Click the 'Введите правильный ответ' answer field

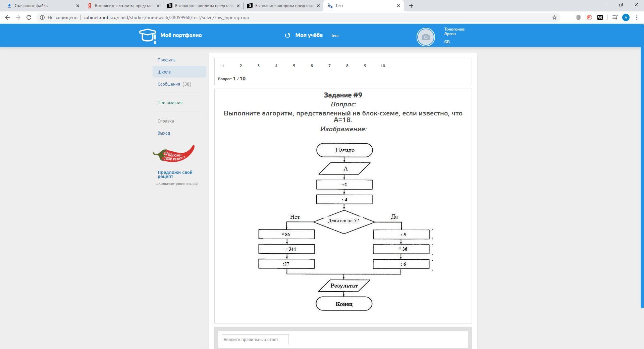pyautogui.click(x=255, y=339)
